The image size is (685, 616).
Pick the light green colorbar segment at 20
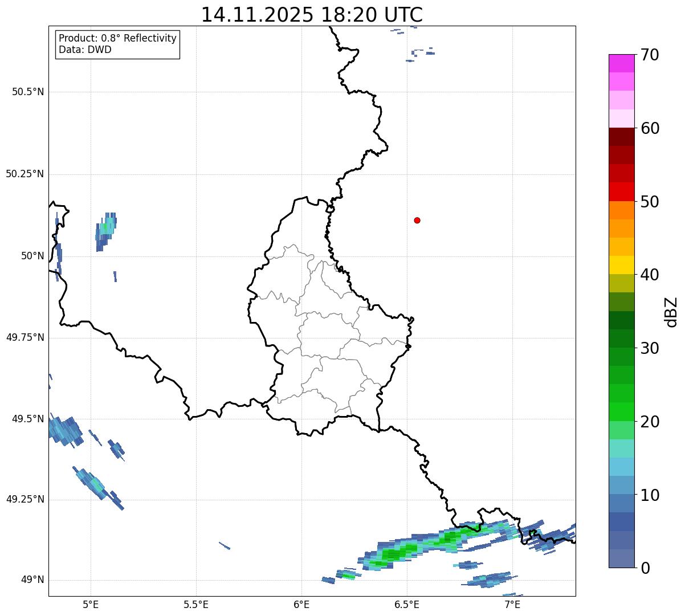coord(621,430)
